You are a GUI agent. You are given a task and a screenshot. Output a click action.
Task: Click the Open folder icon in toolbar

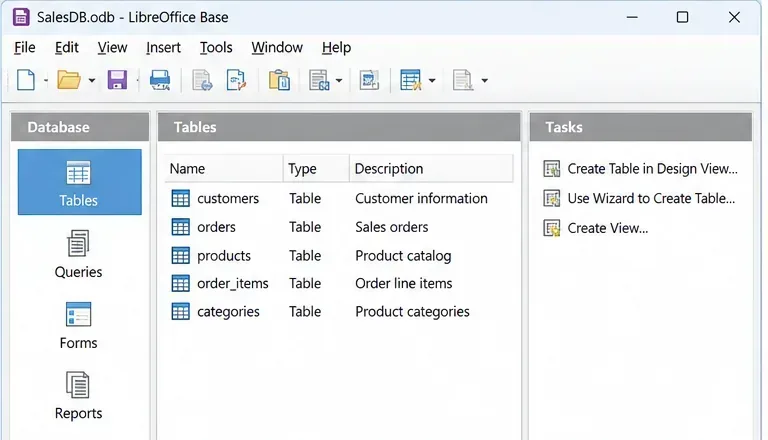coord(69,80)
